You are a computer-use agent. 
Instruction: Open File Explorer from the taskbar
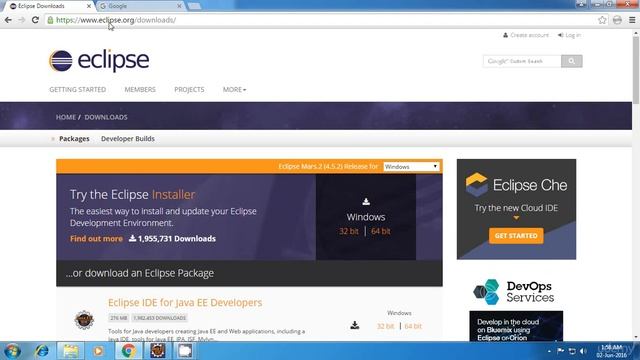click(70, 351)
